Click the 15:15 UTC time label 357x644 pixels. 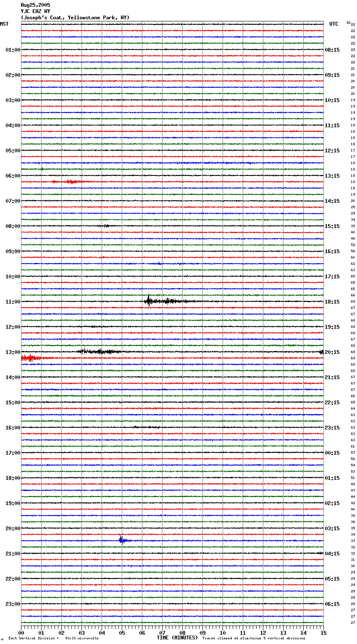pos(332,226)
